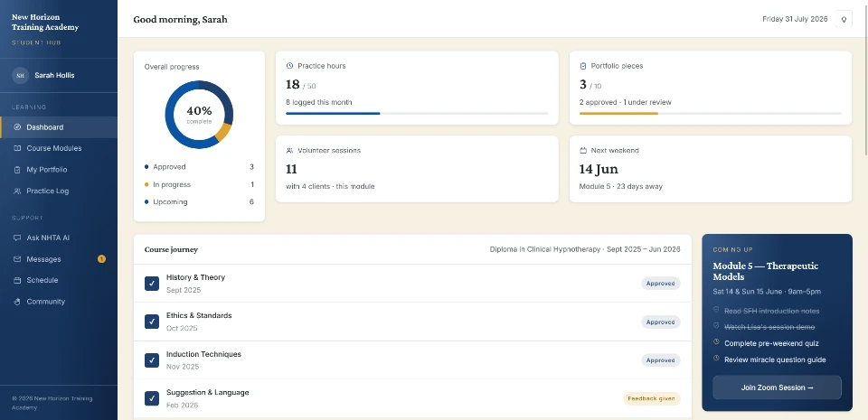
Task: Click Approved badge on Induction Techniques
Action: [x=660, y=360]
